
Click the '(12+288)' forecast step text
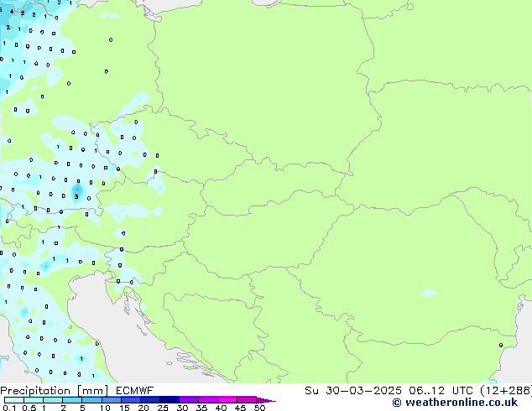point(506,391)
